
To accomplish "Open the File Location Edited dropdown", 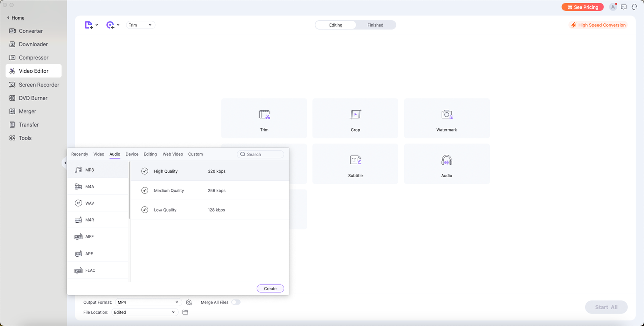I will tap(144, 312).
